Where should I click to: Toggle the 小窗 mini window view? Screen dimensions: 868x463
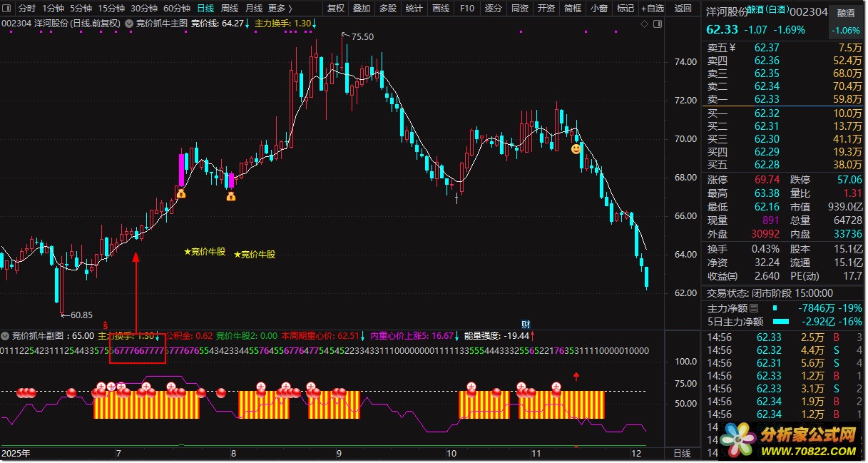click(x=598, y=9)
